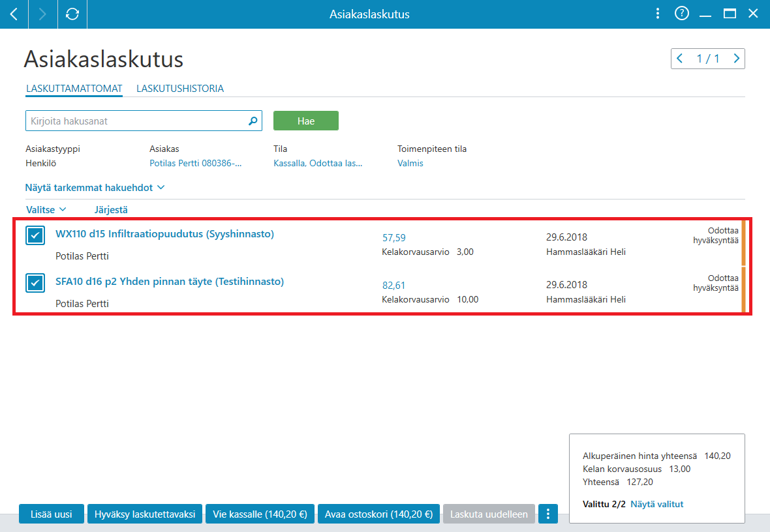Open help with the question mark icon
770x532 pixels.
coord(682,14)
